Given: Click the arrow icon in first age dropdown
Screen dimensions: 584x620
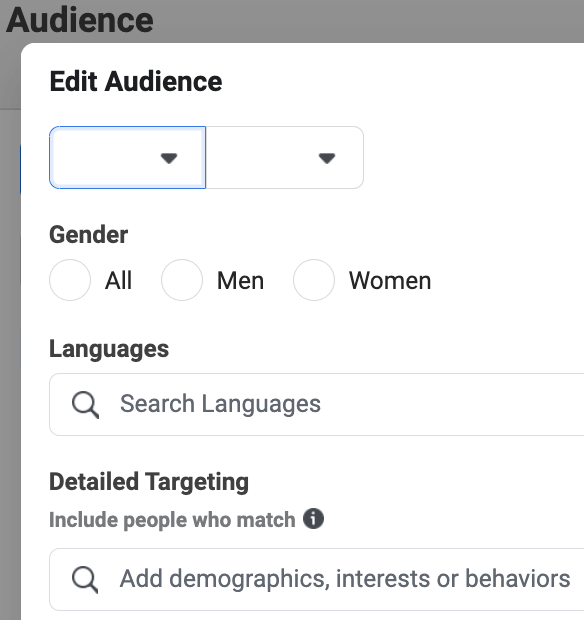Looking at the screenshot, I should (x=169, y=158).
